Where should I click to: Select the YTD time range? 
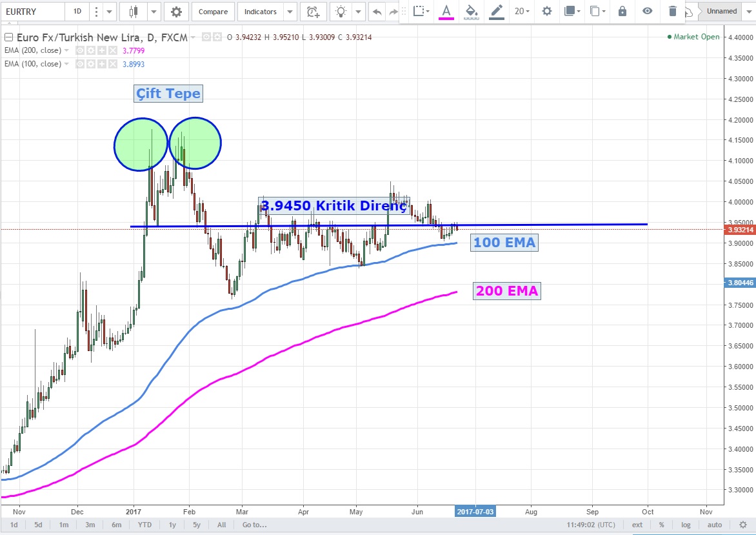pos(145,525)
